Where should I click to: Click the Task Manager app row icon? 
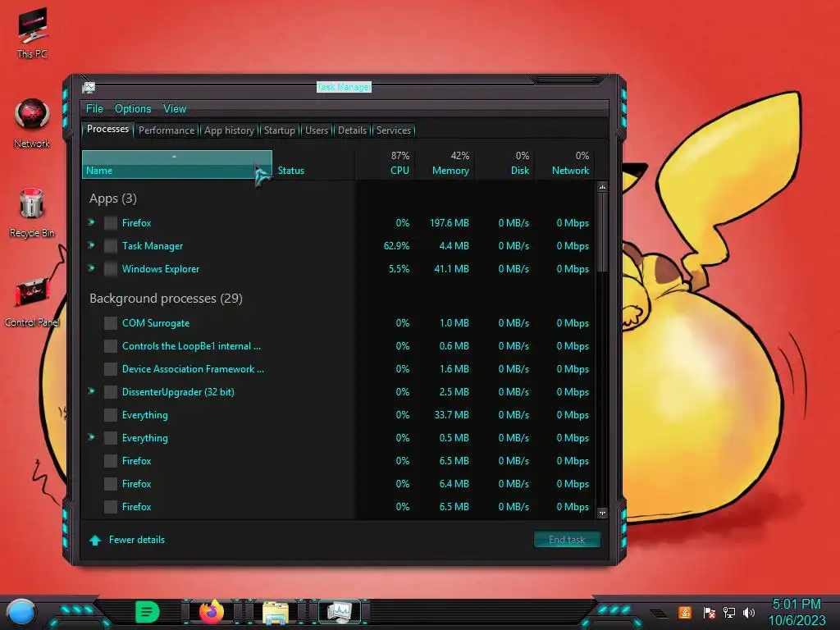(x=111, y=246)
